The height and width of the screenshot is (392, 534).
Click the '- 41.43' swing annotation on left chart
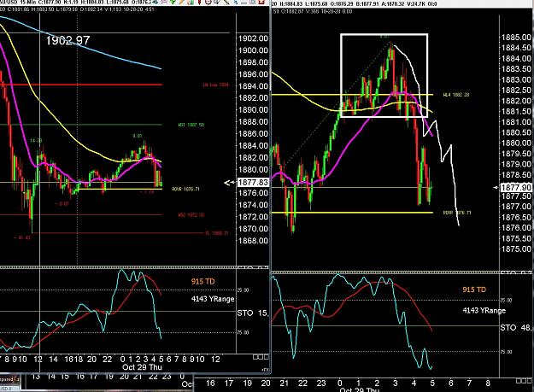click(x=22, y=237)
